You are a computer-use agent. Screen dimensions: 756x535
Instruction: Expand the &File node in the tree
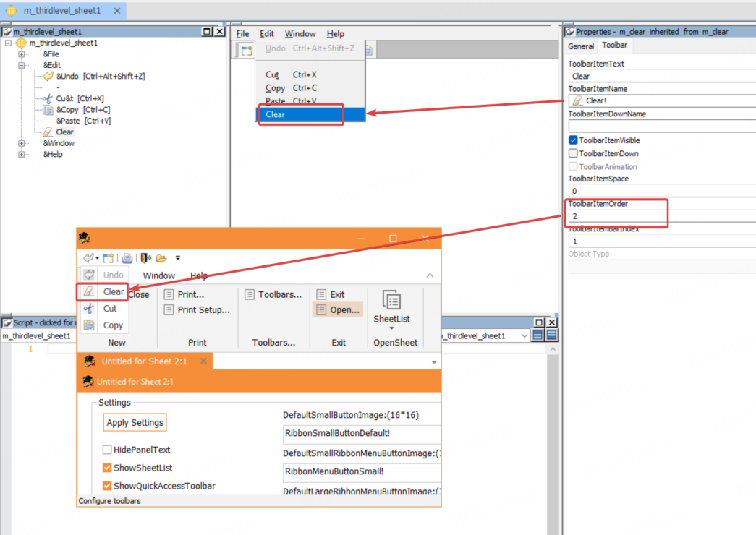coord(21,54)
